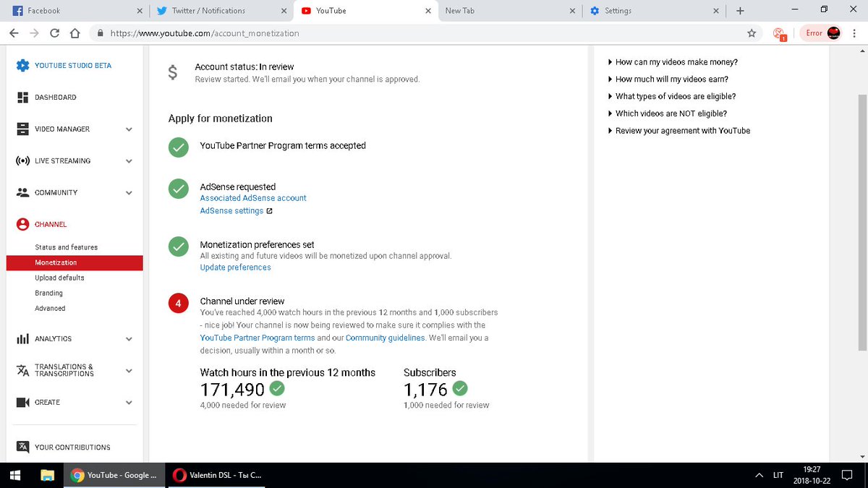Click green checkmark beside Partner Program terms
Viewport: 868px width, 488px height.
point(178,146)
